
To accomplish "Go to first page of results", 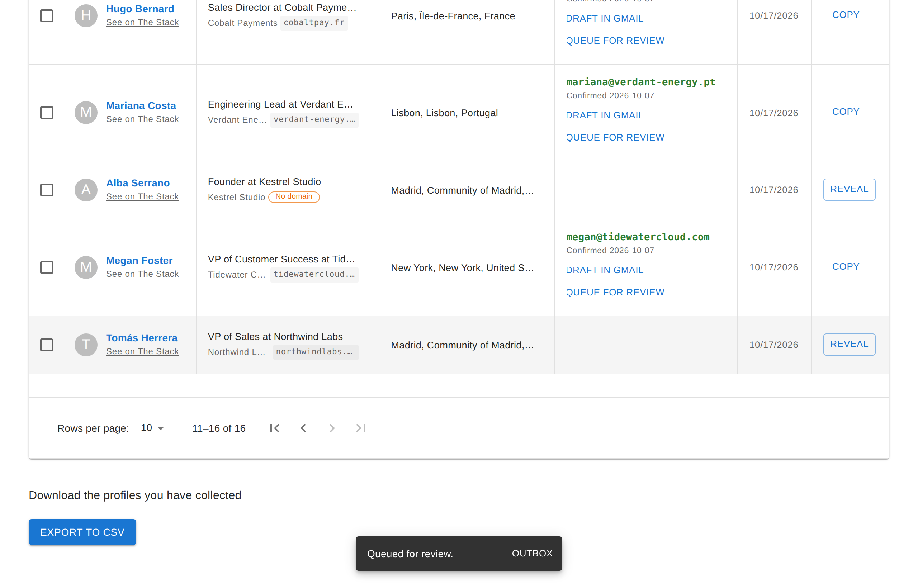I will click(275, 428).
